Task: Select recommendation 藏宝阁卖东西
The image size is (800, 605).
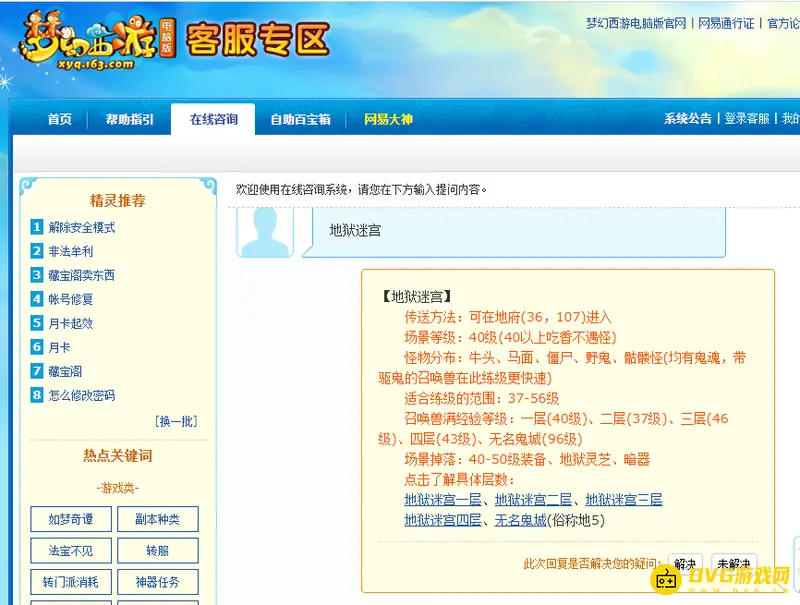Action: pyautogui.click(x=82, y=275)
